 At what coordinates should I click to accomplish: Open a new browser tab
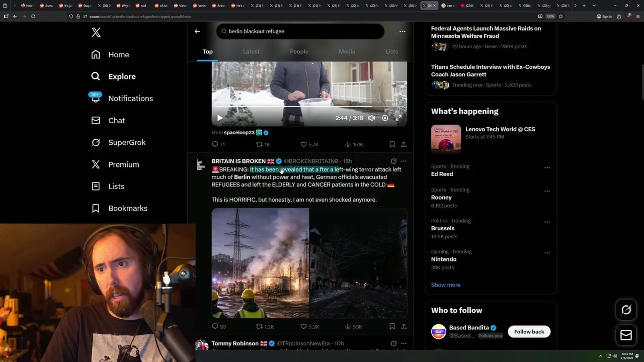pyautogui.click(x=584, y=6)
